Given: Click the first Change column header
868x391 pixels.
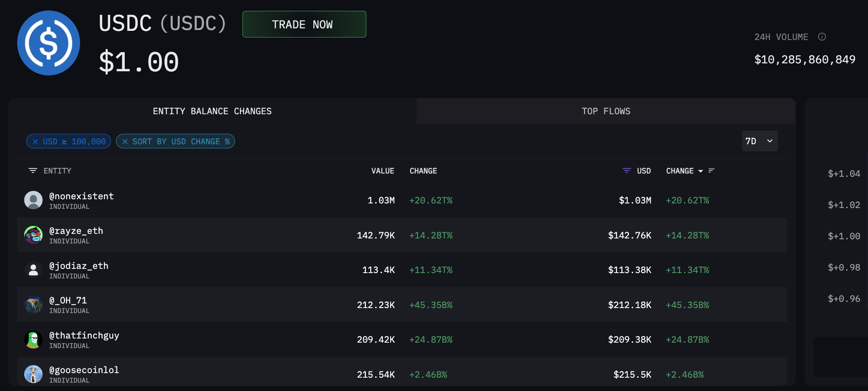Looking at the screenshot, I should pos(423,171).
